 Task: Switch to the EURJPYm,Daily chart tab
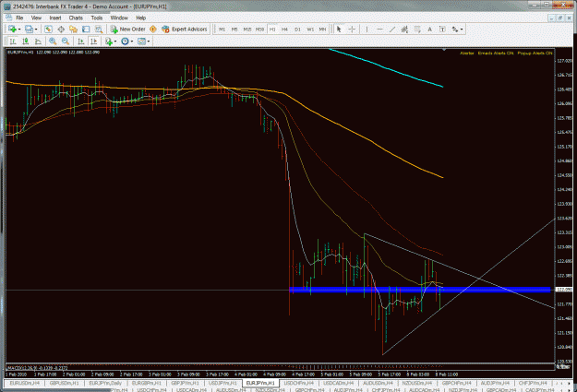(x=105, y=383)
